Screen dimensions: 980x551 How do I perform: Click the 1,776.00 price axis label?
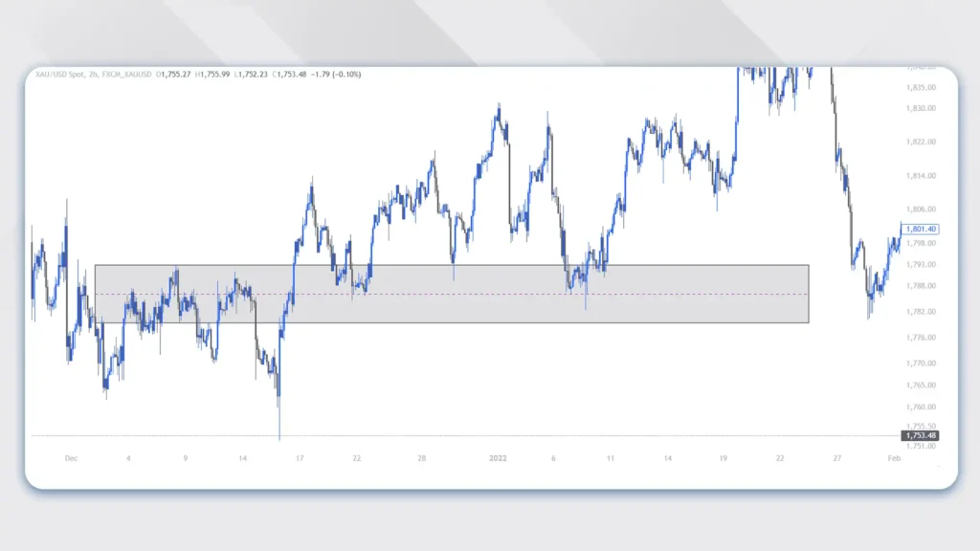[x=921, y=338]
